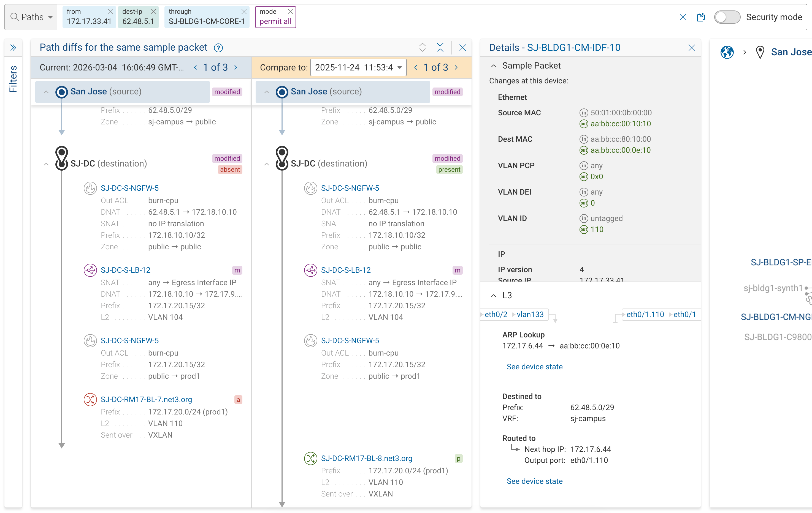Expand all path diff hops
812x513 pixels.
click(423, 48)
